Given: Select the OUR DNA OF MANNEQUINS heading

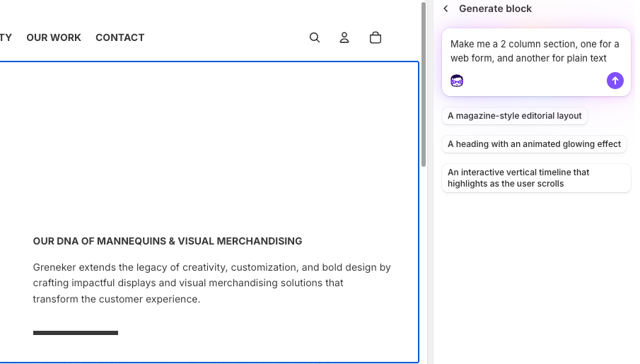Looking at the screenshot, I should click(x=168, y=241).
